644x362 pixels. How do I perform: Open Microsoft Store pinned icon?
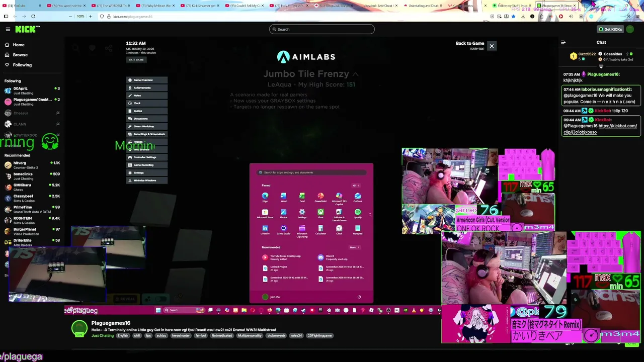click(265, 214)
